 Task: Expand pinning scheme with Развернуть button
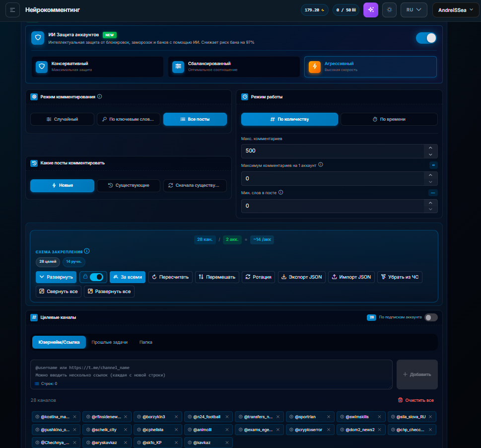[56, 277]
